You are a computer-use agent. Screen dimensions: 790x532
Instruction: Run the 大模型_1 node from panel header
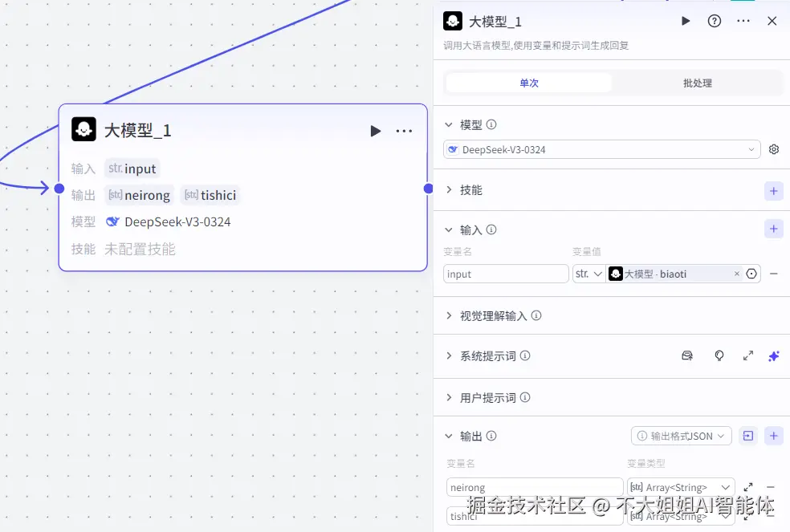pyautogui.click(x=685, y=21)
